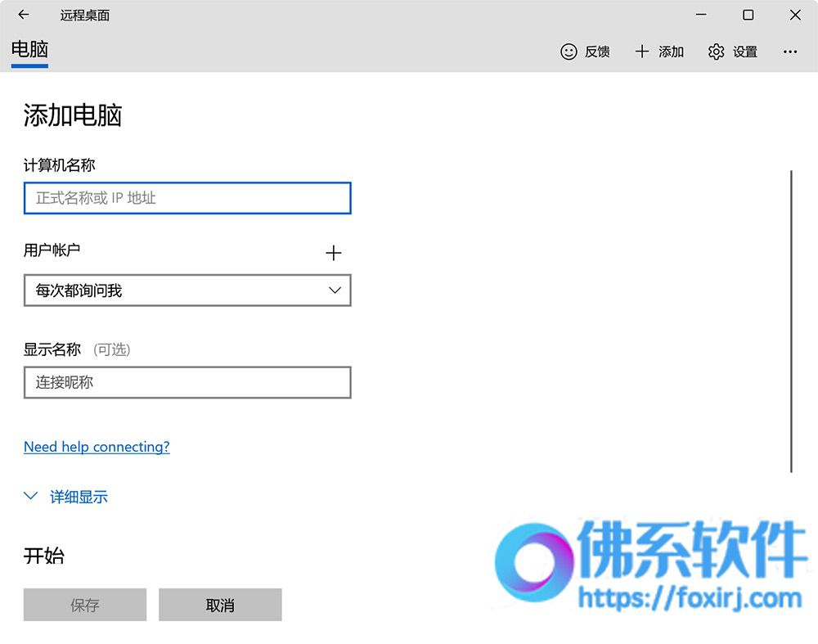Open the feedback smiley icon
Image resolution: width=818 pixels, height=644 pixels.
click(569, 52)
